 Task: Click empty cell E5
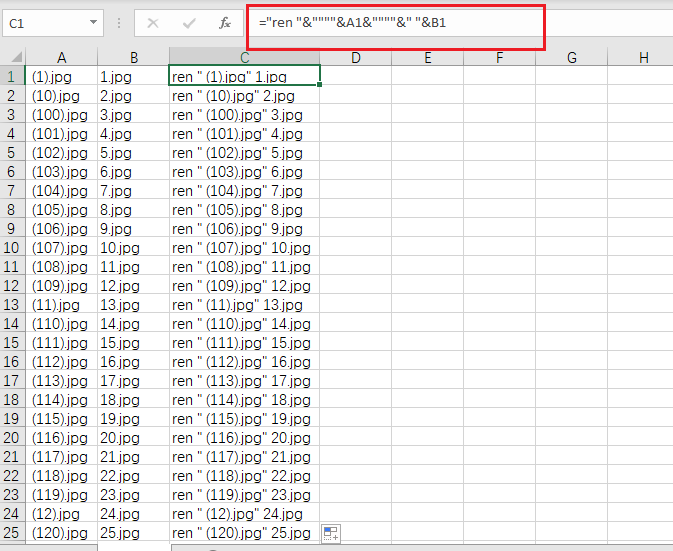pyautogui.click(x=427, y=152)
